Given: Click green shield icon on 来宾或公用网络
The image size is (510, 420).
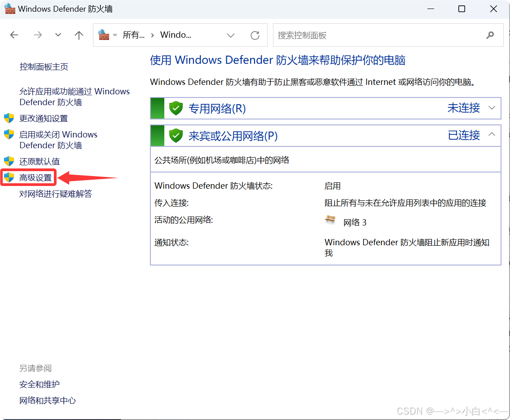Looking at the screenshot, I should point(176,135).
